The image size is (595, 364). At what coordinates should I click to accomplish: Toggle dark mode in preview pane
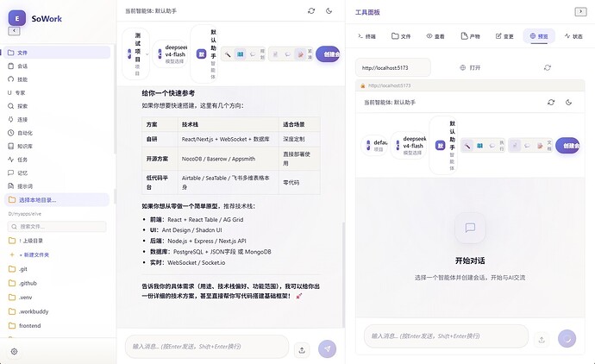coord(568,102)
